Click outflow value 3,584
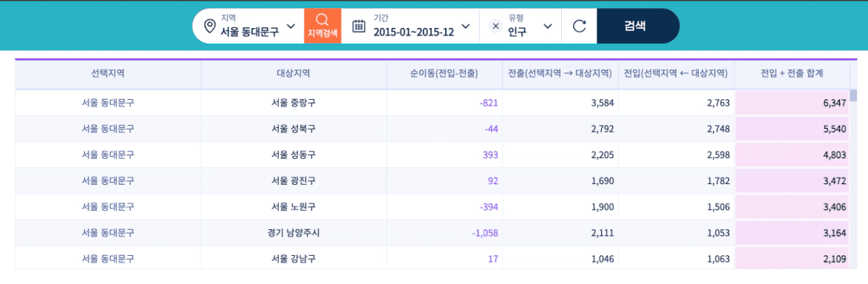 pos(603,103)
